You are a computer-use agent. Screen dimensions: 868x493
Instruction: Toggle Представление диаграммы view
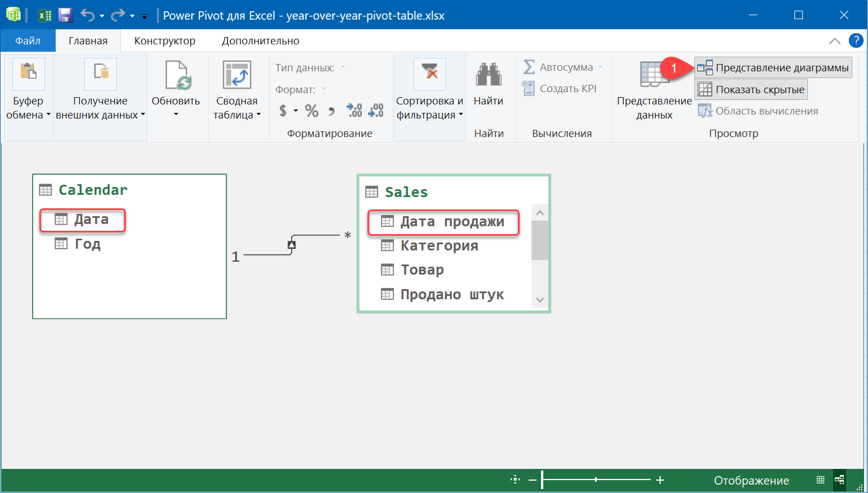click(774, 67)
